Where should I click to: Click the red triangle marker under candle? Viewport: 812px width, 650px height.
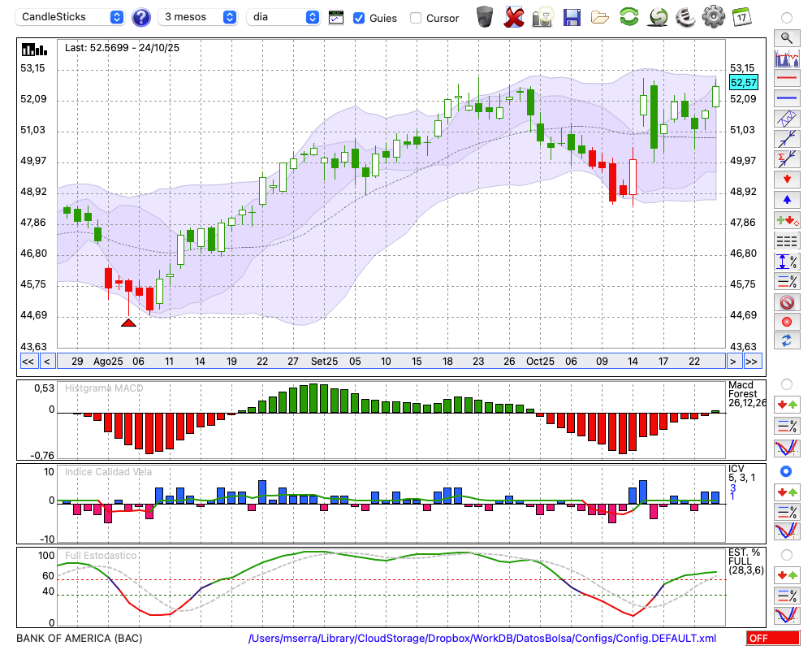[x=128, y=323]
